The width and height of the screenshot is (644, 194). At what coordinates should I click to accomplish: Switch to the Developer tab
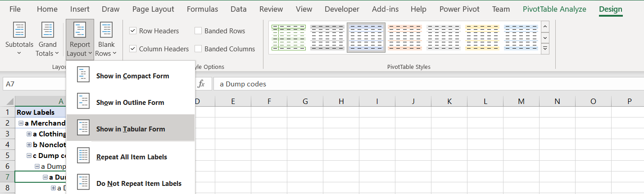tap(342, 9)
